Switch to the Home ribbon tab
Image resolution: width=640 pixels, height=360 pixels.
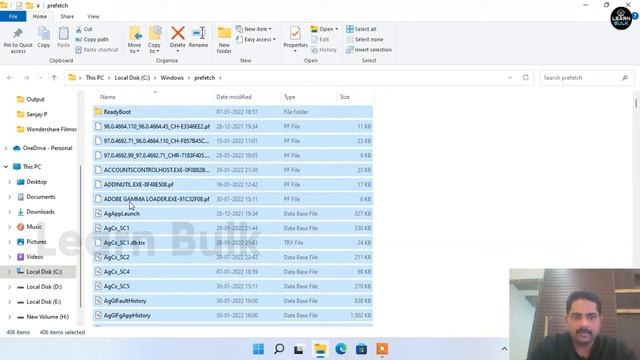point(40,16)
